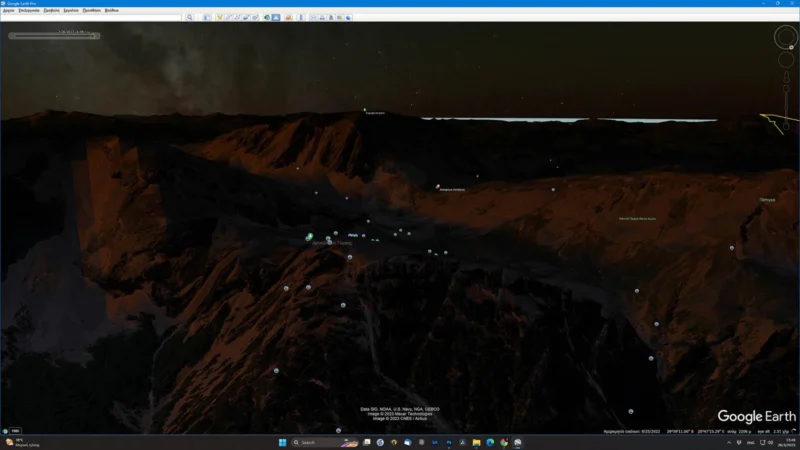Select the Add Polygon tool
The width and height of the screenshot is (800, 450).
228,17
